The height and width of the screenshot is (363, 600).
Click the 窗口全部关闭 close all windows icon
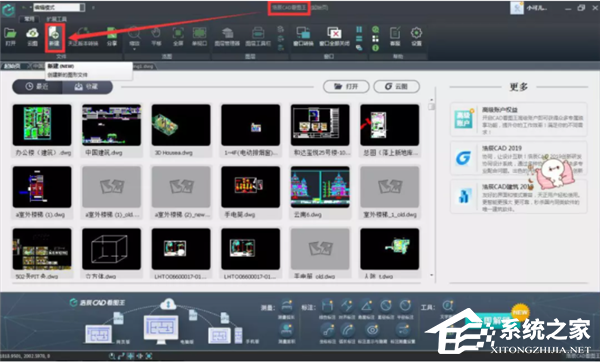point(334,37)
